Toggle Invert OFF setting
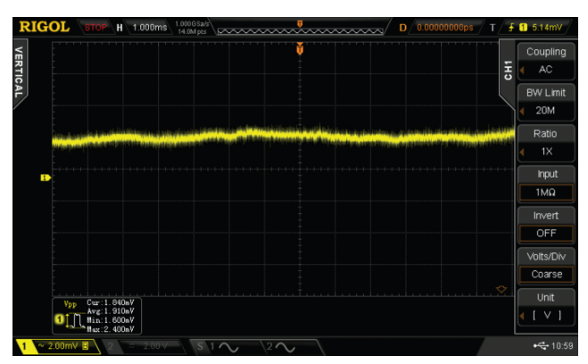This screenshot has height=364, width=588. pyautogui.click(x=546, y=233)
